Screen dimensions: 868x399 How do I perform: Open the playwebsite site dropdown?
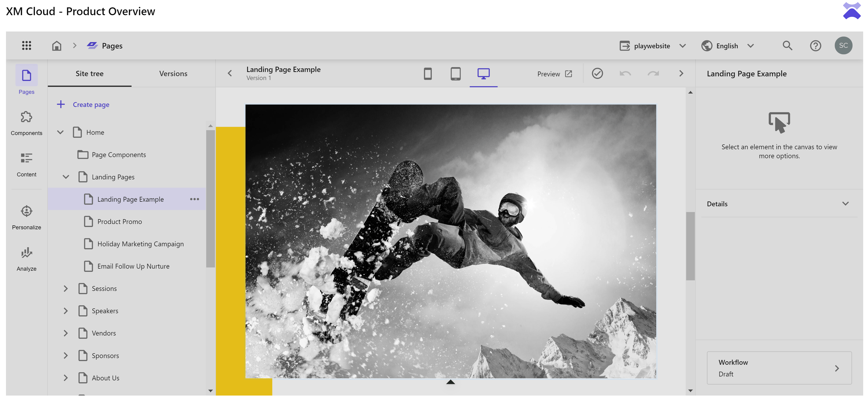click(652, 46)
